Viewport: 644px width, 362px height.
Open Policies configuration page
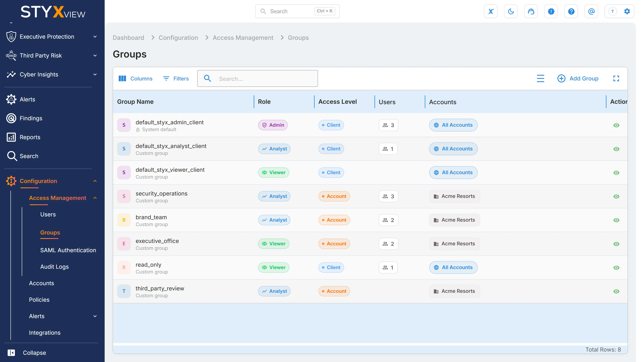click(39, 299)
